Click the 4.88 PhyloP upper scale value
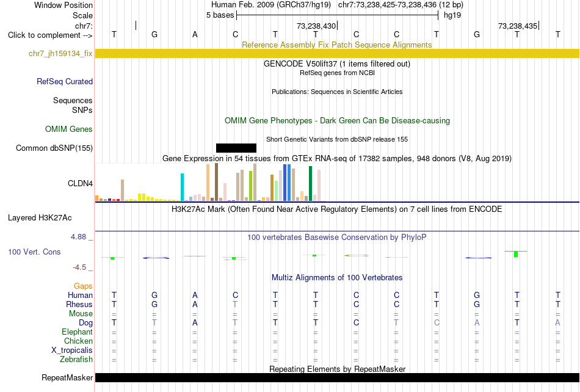The image size is (580, 392). [78, 237]
